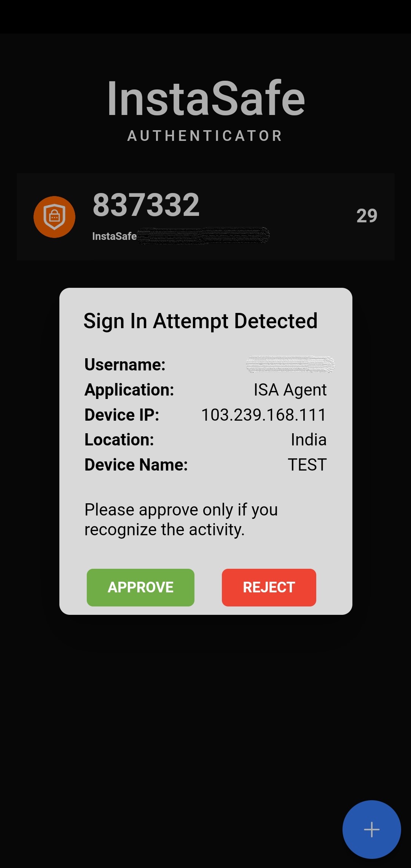Screen dimensions: 411x868
Task: Select the OTP code 837332
Action: pos(146,205)
